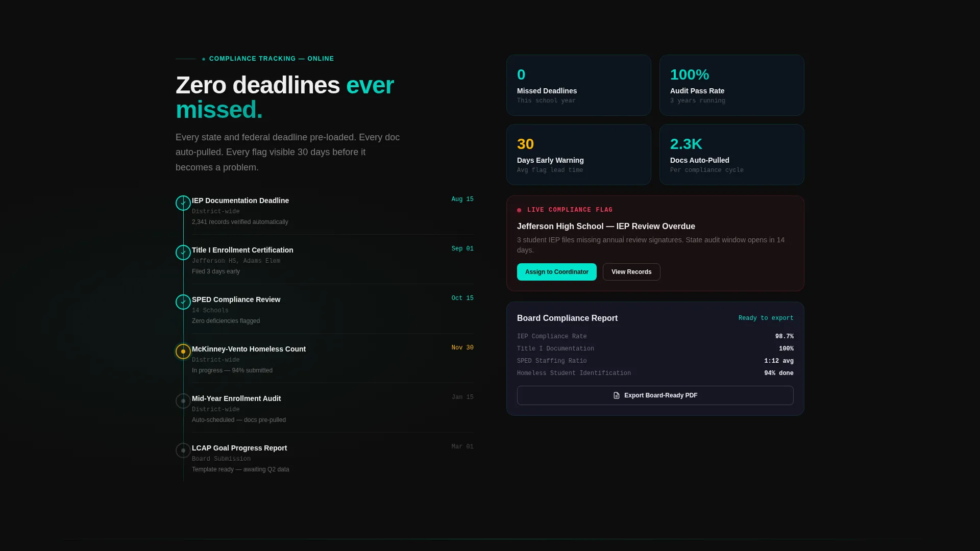The width and height of the screenshot is (980, 551).
Task: Click Jefferson High School IEP Review Overdue heading
Action: point(606,227)
